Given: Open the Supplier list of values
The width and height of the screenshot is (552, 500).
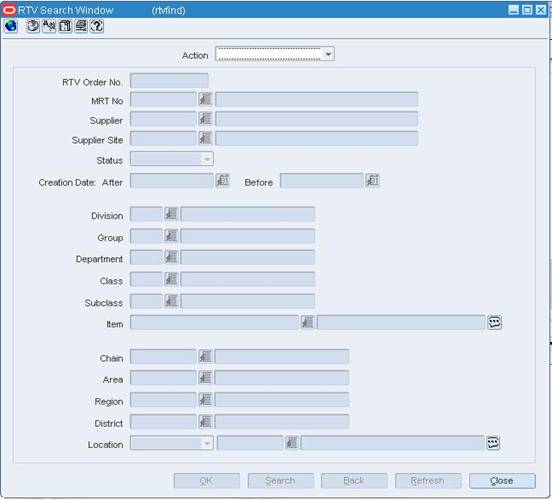Looking at the screenshot, I should point(205,119).
